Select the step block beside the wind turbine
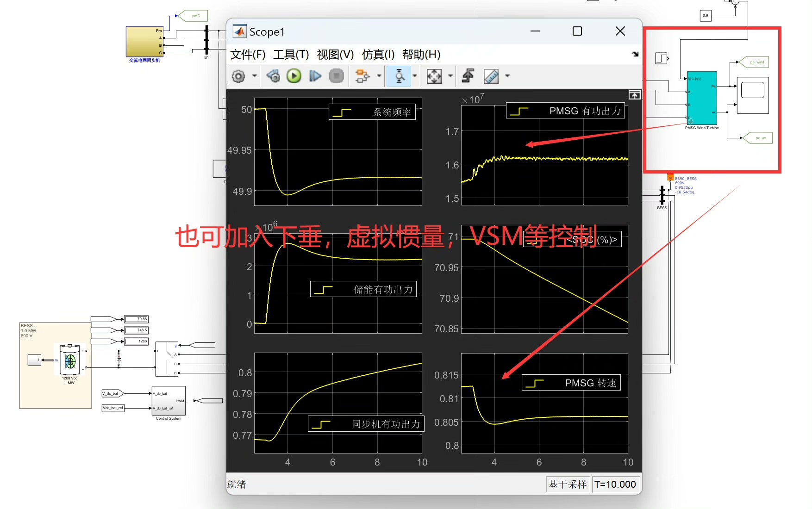812x509 pixels. click(662, 58)
